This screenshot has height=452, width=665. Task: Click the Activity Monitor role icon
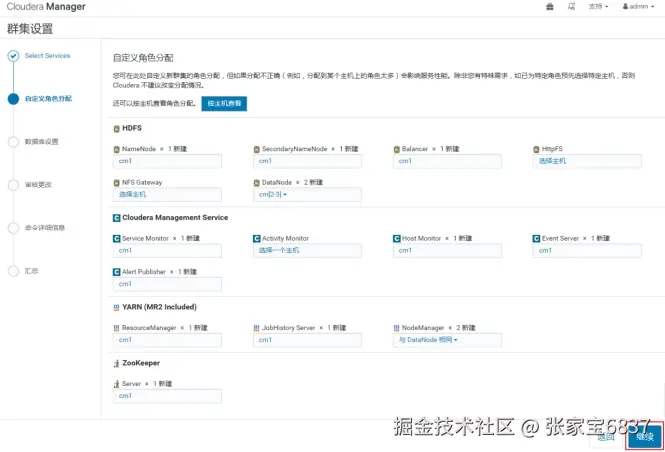click(257, 239)
